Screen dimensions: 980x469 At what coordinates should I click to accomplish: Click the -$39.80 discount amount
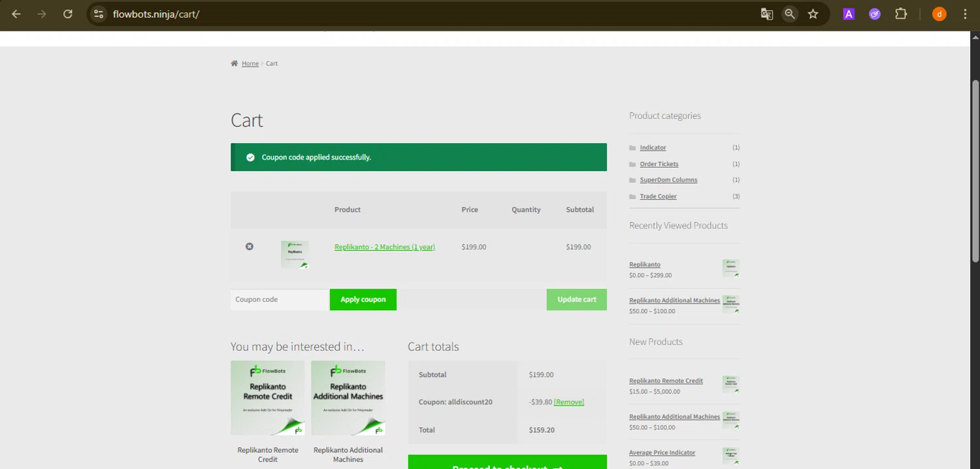(540, 402)
